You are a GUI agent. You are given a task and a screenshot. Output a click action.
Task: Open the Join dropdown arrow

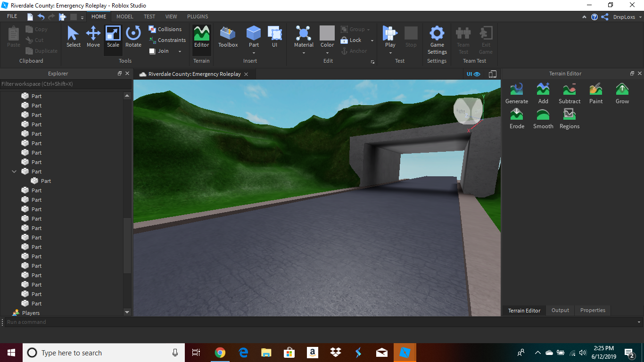(180, 51)
